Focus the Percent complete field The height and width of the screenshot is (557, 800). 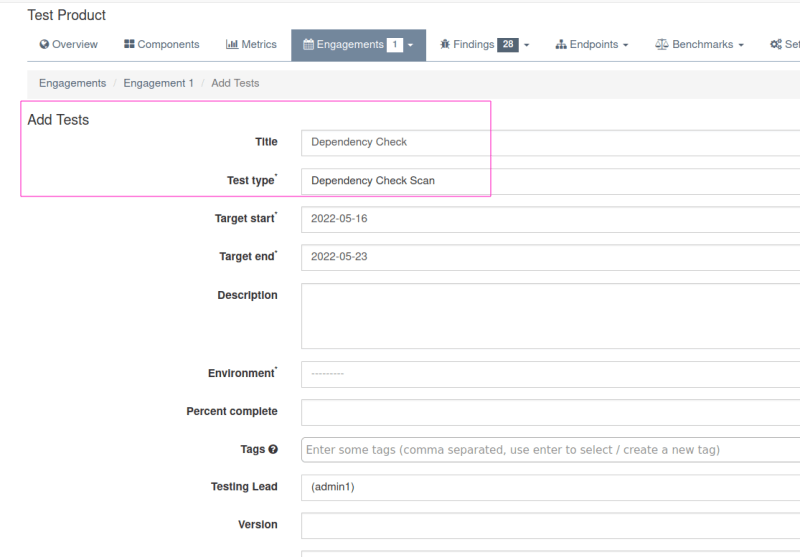pyautogui.click(x=551, y=412)
